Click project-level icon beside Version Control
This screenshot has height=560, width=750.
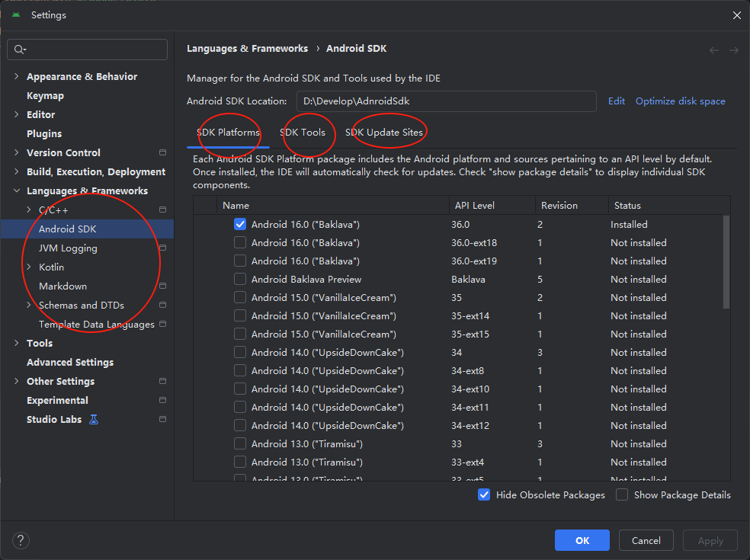[162, 152]
